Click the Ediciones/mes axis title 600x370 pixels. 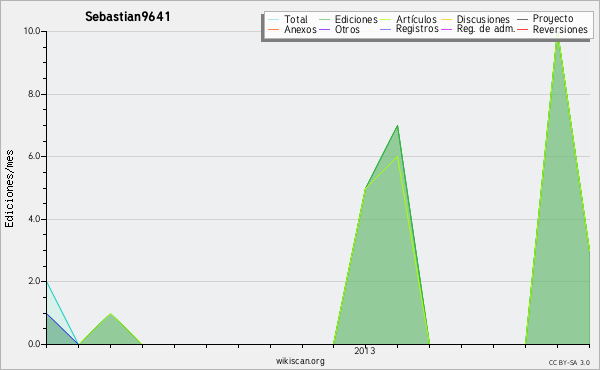(x=9, y=189)
